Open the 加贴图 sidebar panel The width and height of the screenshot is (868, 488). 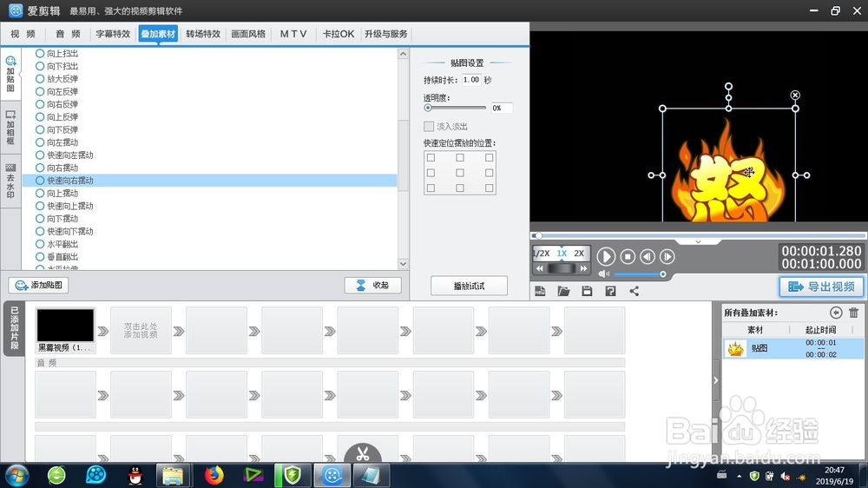click(x=10, y=74)
